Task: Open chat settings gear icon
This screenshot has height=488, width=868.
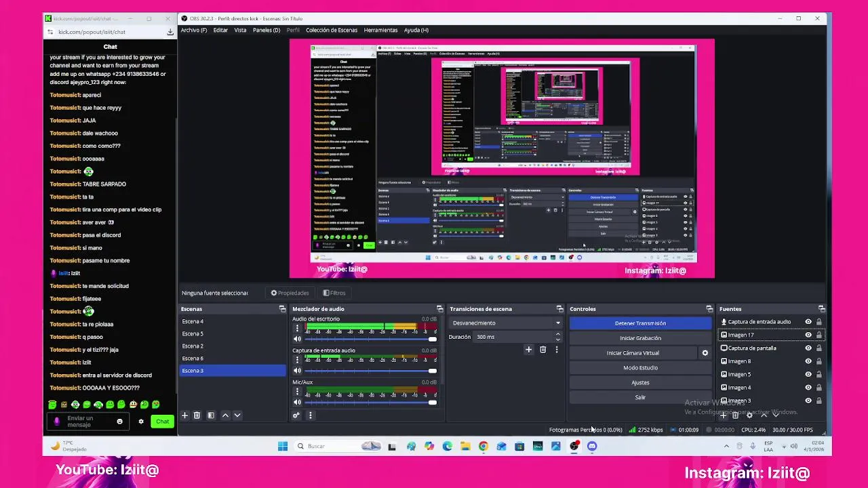Action: point(141,422)
